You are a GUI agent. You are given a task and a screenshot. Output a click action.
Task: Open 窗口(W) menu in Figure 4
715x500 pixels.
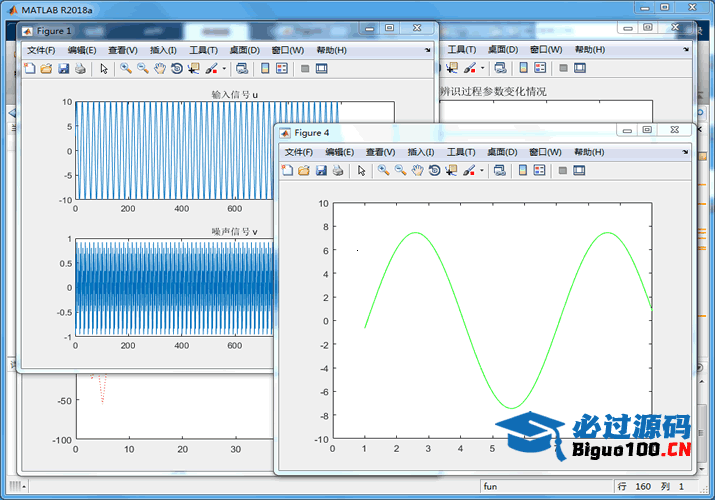click(545, 152)
